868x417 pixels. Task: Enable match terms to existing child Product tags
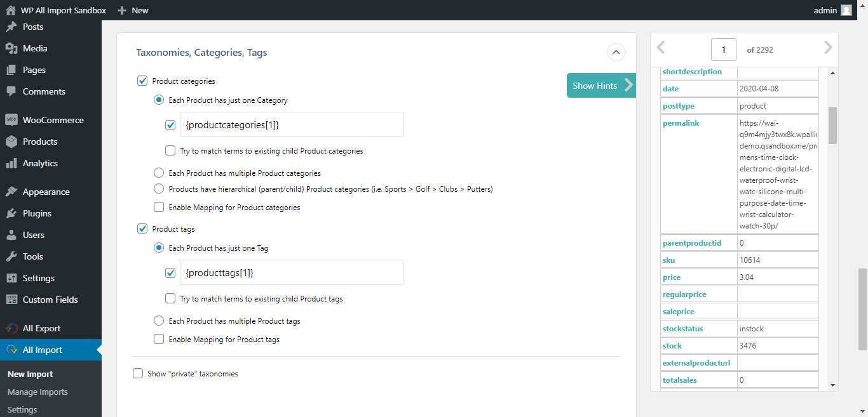click(x=170, y=299)
